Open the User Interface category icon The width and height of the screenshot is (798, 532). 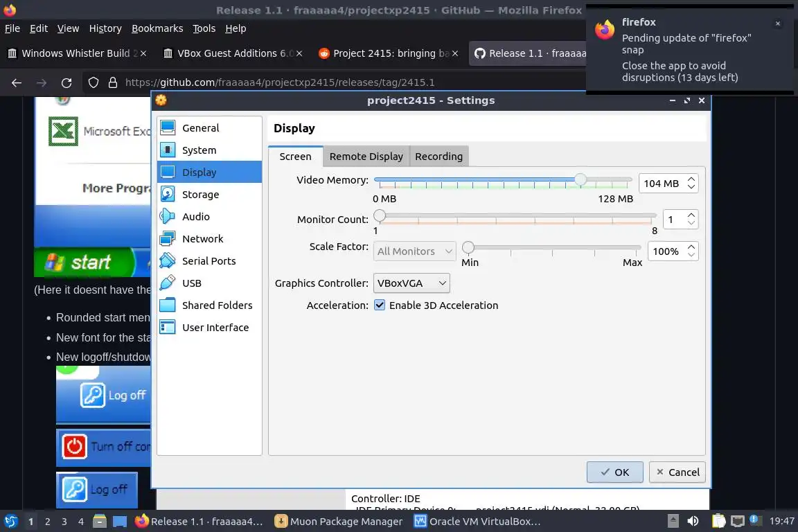point(168,328)
